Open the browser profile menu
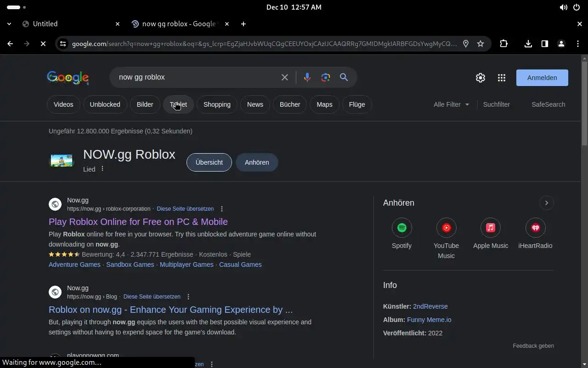 561,44
